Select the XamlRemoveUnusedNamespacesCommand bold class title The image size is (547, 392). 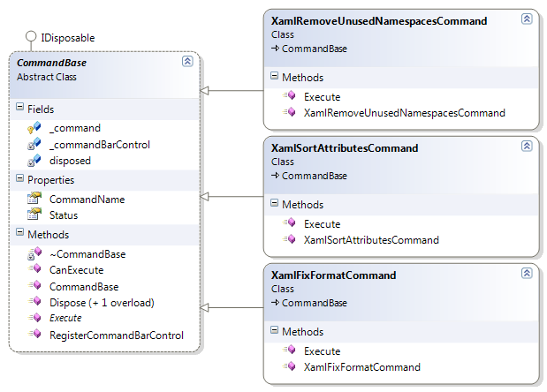tap(379, 21)
